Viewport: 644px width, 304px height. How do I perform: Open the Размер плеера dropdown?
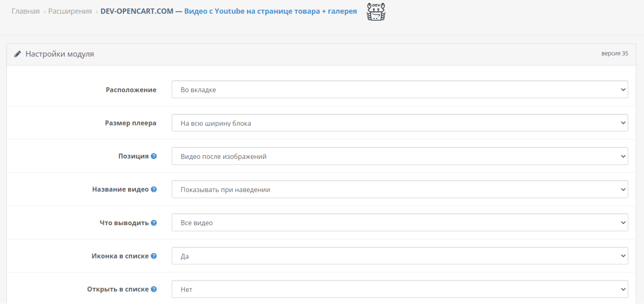pos(400,123)
